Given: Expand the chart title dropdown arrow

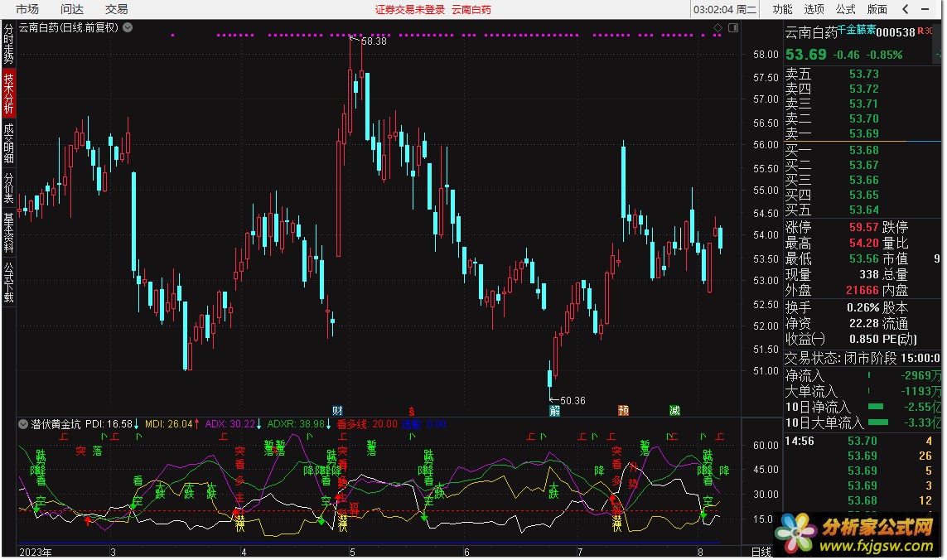Looking at the screenshot, I should 128,27.
